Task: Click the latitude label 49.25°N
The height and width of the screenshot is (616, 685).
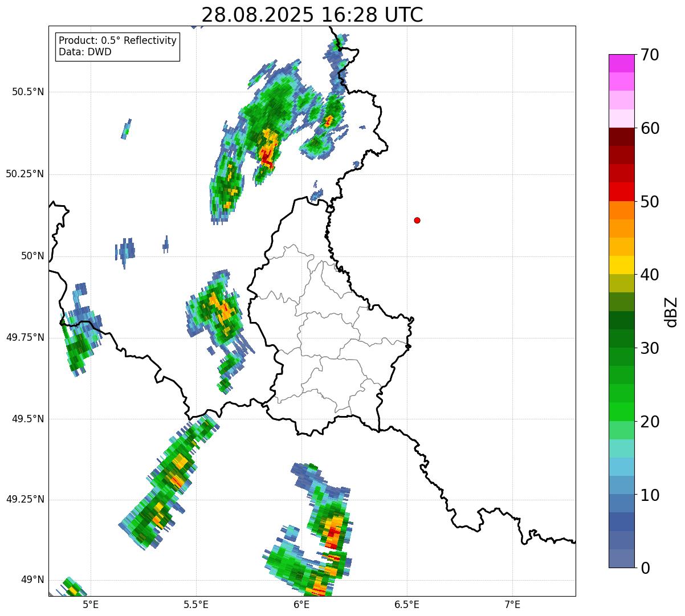Action: pyautogui.click(x=25, y=499)
